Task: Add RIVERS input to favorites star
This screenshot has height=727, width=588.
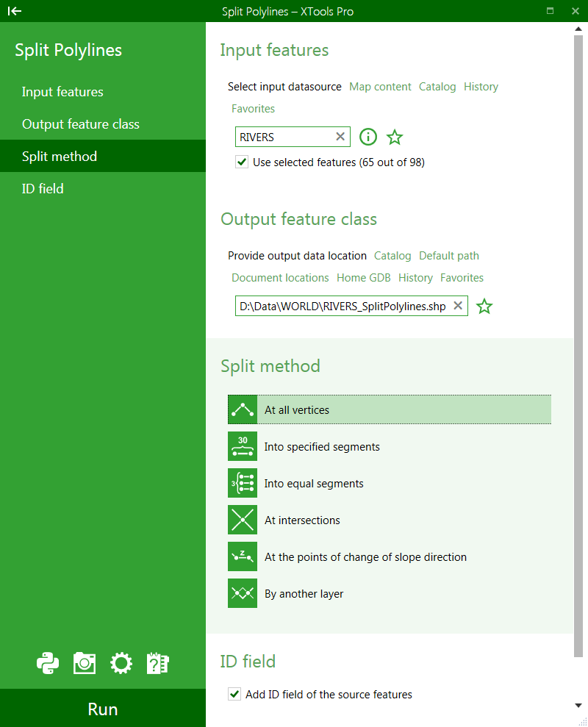Action: click(x=395, y=137)
